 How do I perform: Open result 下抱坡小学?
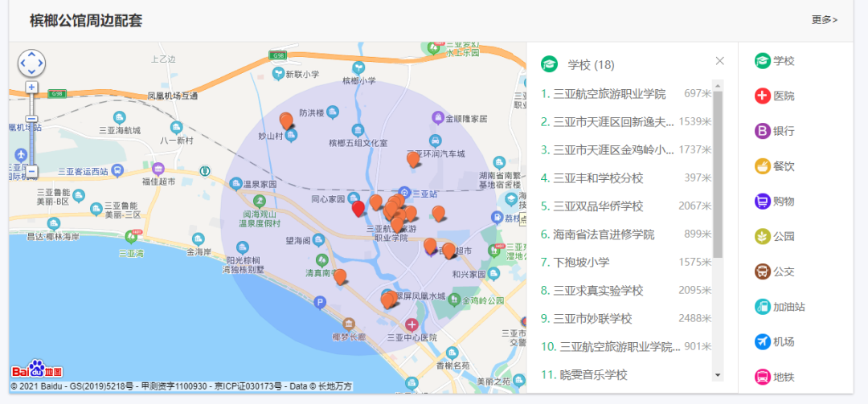point(626,263)
